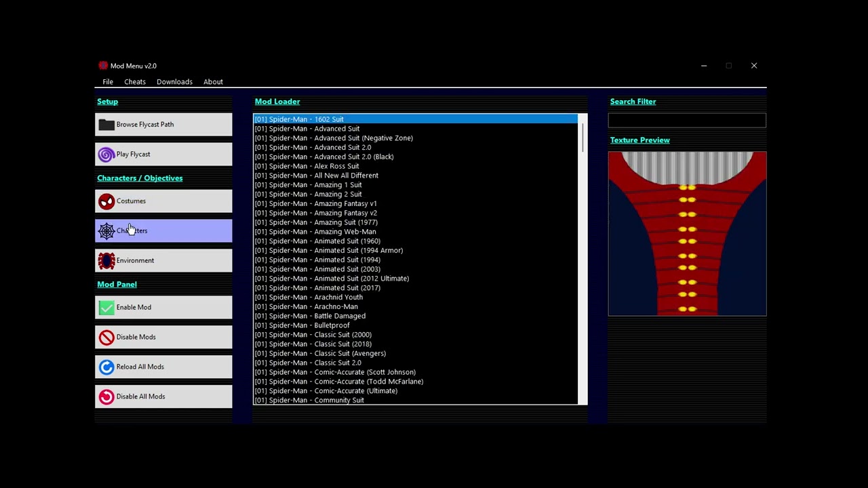
Task: Open the About menu
Action: click(x=213, y=82)
